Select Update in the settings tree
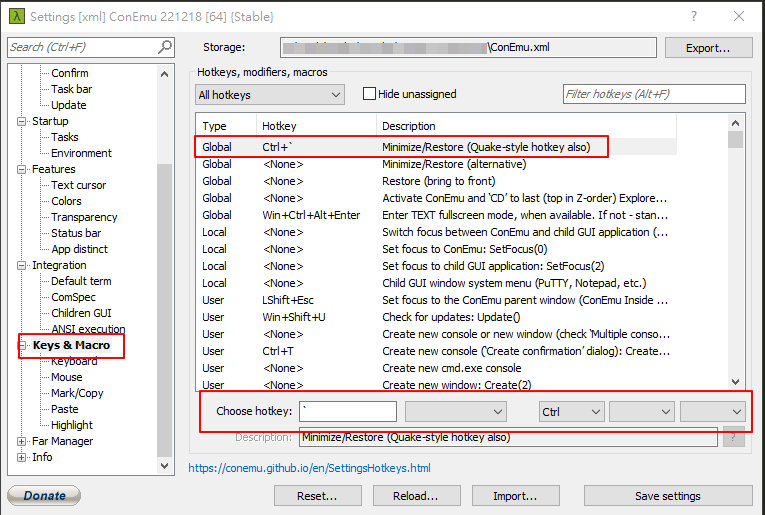 tap(68, 105)
